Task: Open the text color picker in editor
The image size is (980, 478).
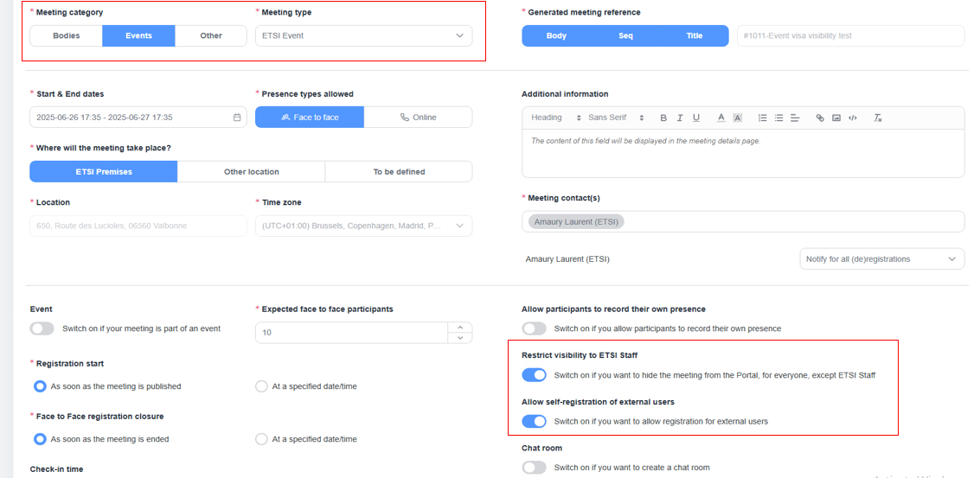Action: point(721,118)
